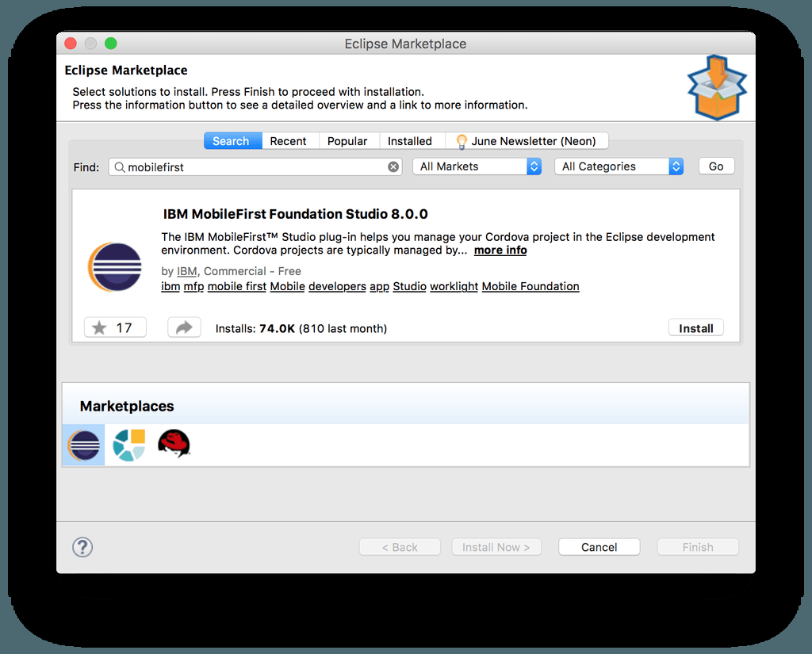This screenshot has height=654, width=812.
Task: Open the June Newsletter (Neon) tab
Action: 527,141
